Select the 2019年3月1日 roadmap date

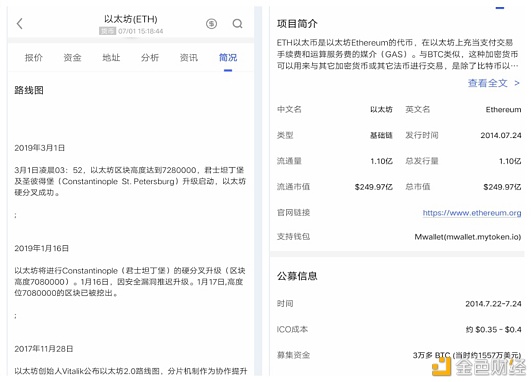[40, 148]
